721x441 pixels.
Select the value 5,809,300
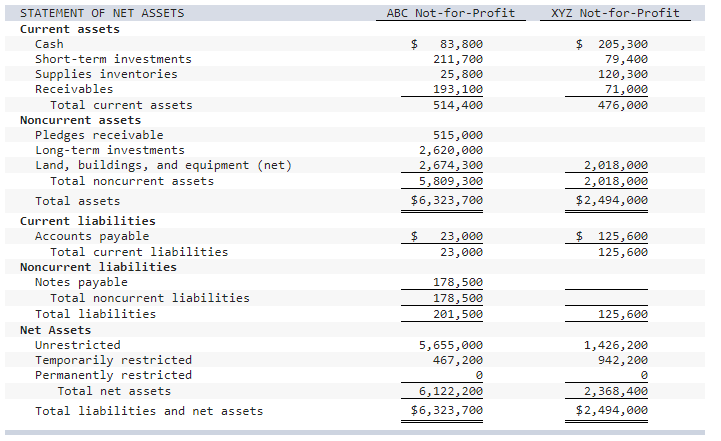(451, 181)
